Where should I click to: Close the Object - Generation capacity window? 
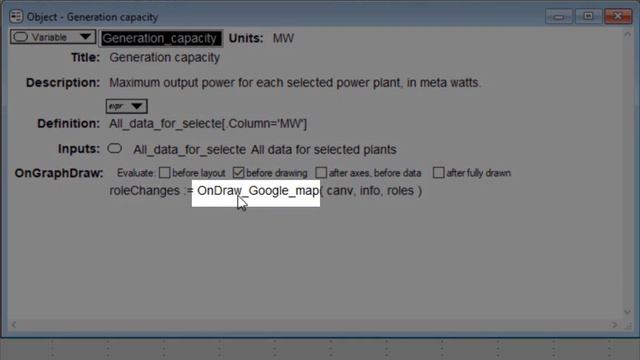618,17
